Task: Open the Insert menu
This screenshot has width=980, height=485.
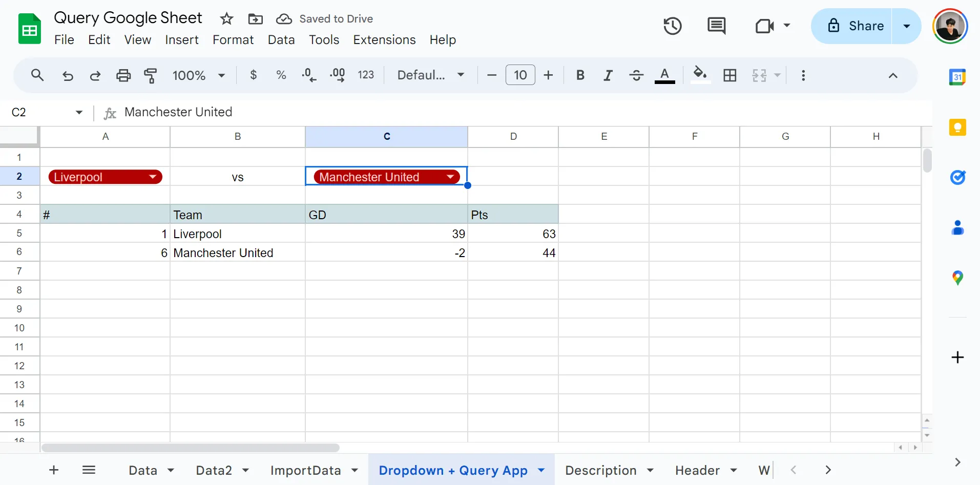Action: (182, 39)
